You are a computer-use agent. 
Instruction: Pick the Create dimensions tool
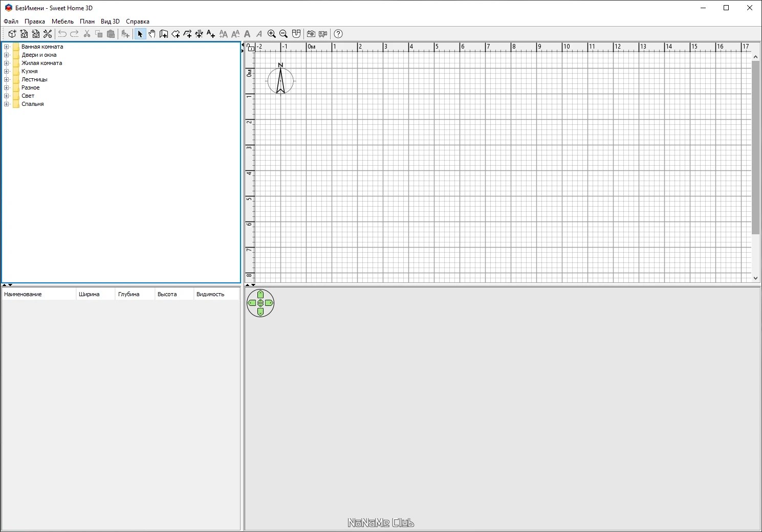[x=199, y=34]
